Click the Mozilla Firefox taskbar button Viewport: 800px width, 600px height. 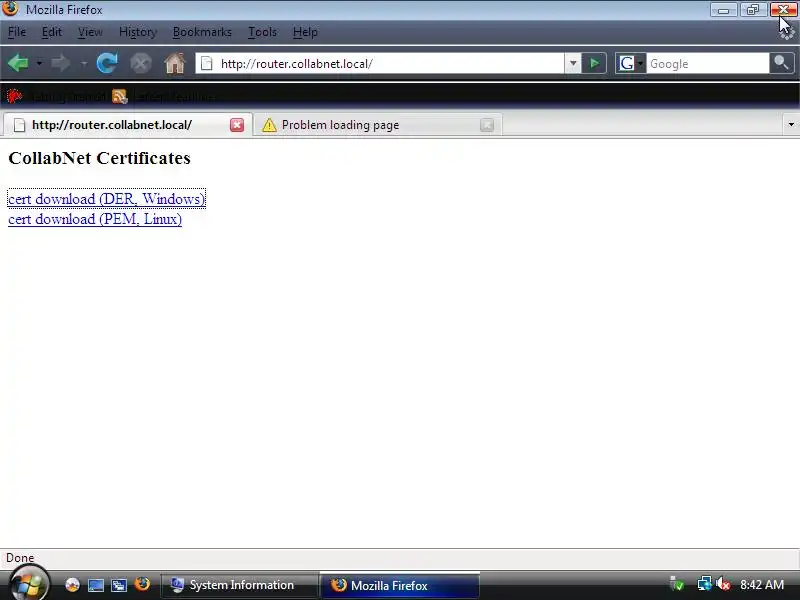click(x=399, y=585)
